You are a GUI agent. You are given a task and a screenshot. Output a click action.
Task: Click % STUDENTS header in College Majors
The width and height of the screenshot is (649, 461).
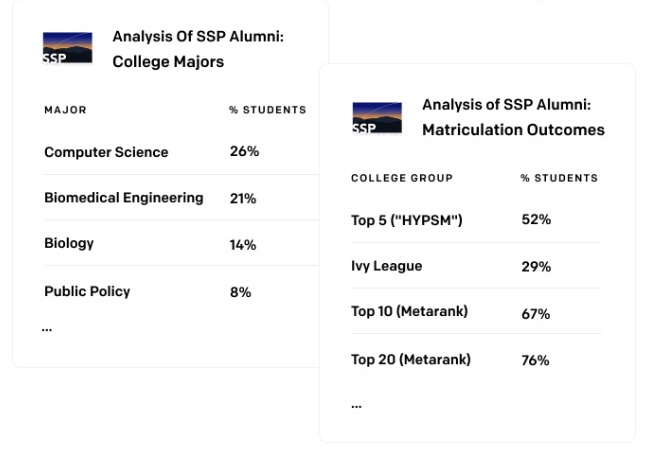click(x=267, y=110)
